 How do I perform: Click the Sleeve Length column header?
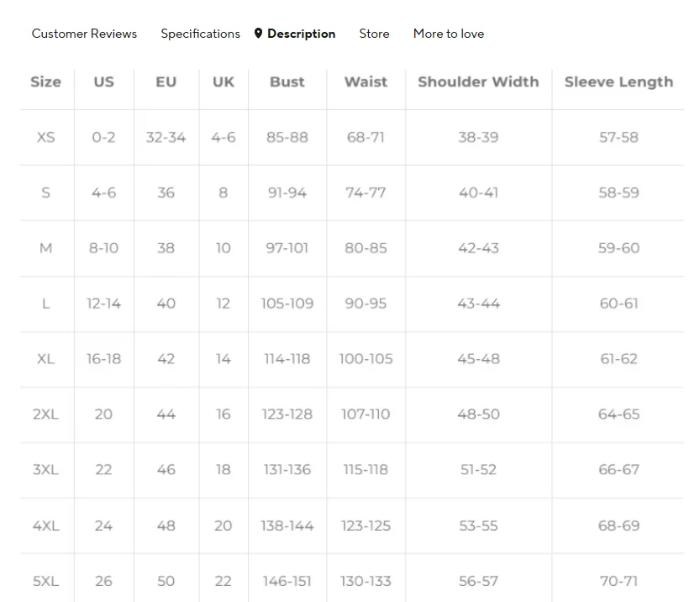618,82
